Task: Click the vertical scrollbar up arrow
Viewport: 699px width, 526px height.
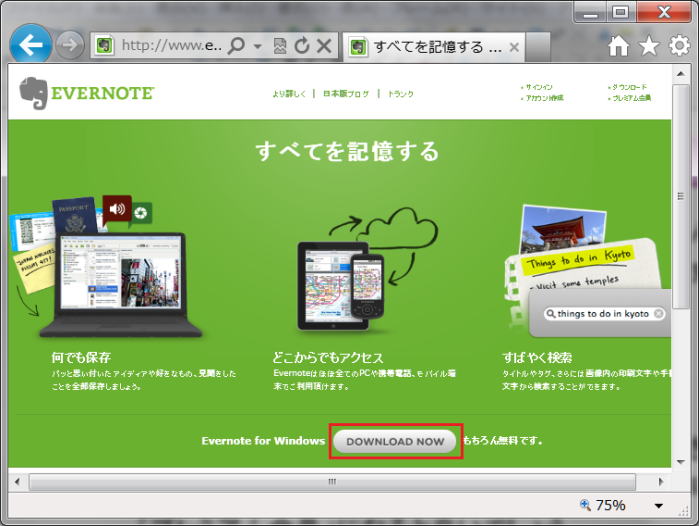Action: [680, 74]
